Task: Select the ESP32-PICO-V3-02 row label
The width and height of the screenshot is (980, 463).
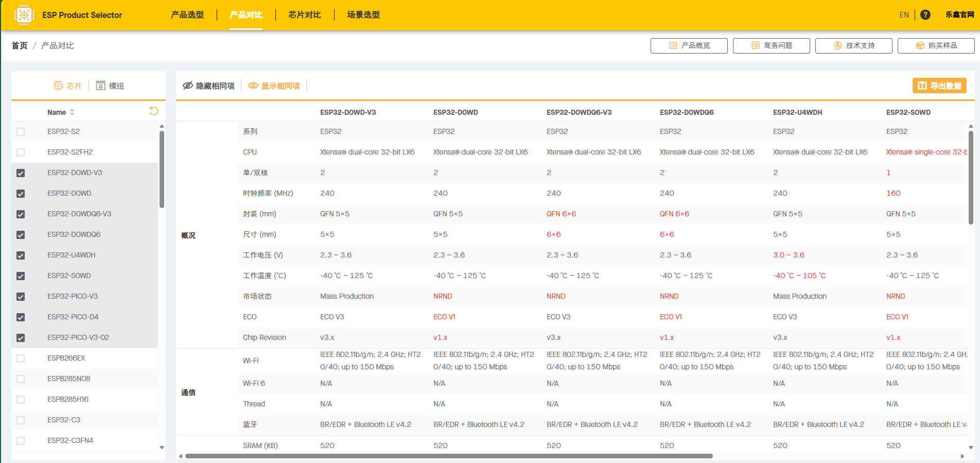Action: (78, 338)
